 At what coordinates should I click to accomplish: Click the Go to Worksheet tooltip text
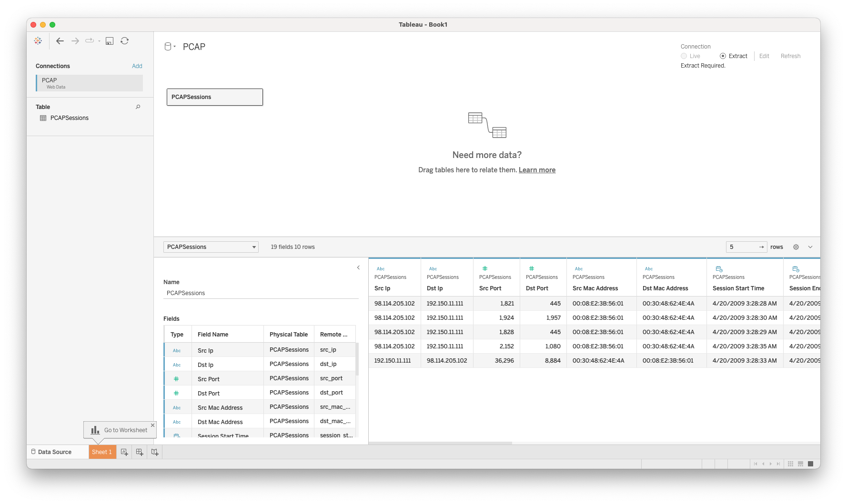(x=126, y=430)
